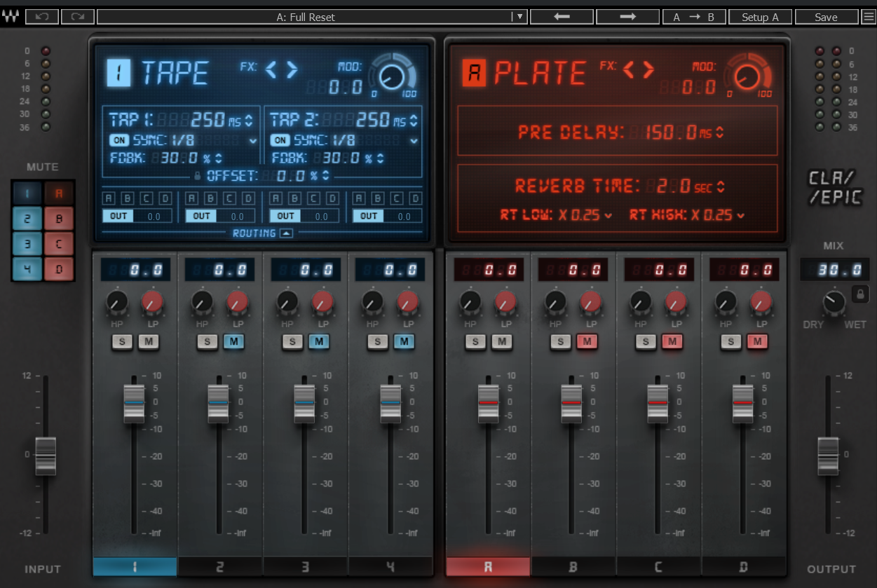The image size is (877, 588).
Task: Open the TAP 2 SYNC 1/8 dropdown
Action: [x=414, y=141]
